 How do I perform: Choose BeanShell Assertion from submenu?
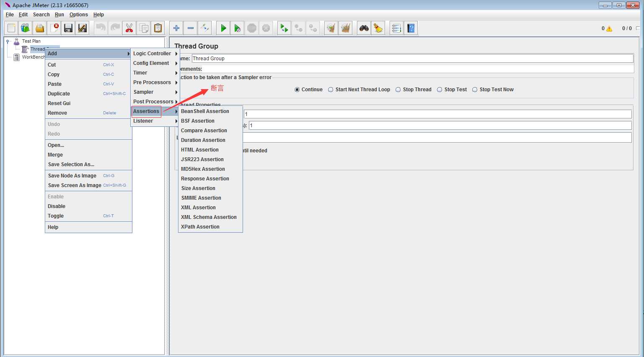(210, 111)
